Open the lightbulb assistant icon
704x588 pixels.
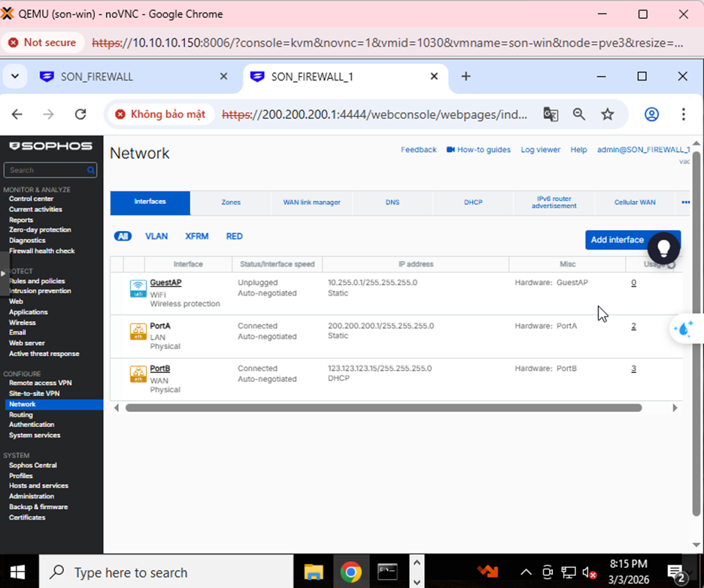point(663,247)
